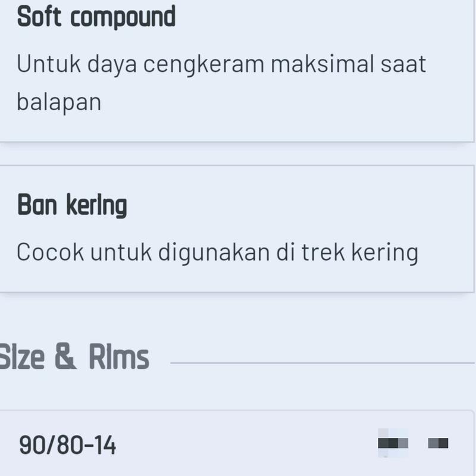Click the word "Cocok" under Ban kering
Viewport: 476px width, 476px height.
coord(50,252)
